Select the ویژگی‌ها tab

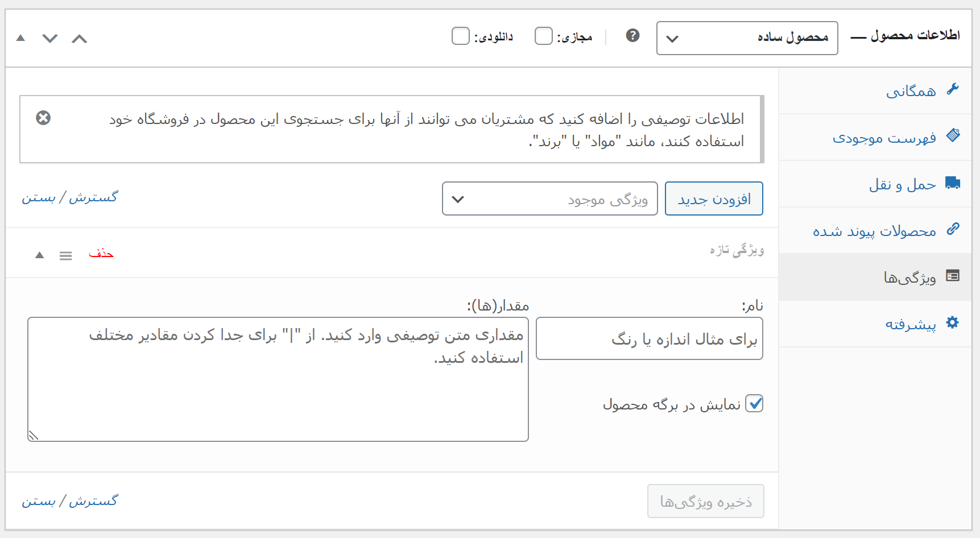click(x=875, y=277)
